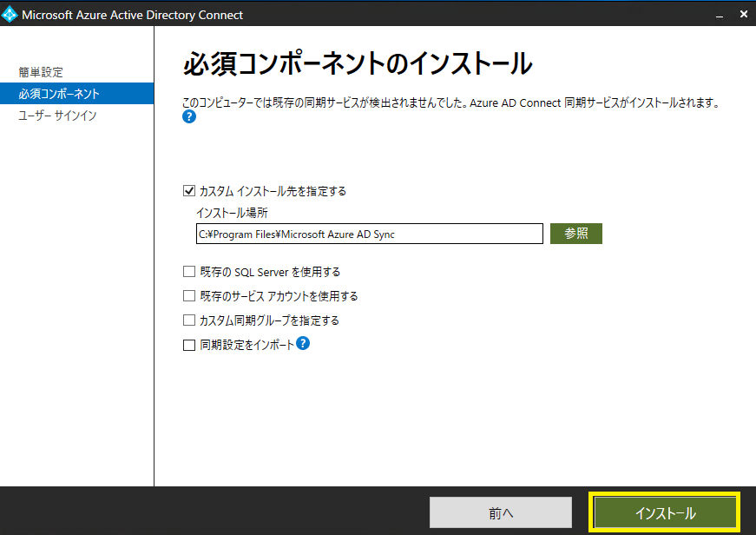The width and height of the screenshot is (756, 535).
Task: Click the 必須コンポーネントのインストール heading
Action: [x=358, y=63]
